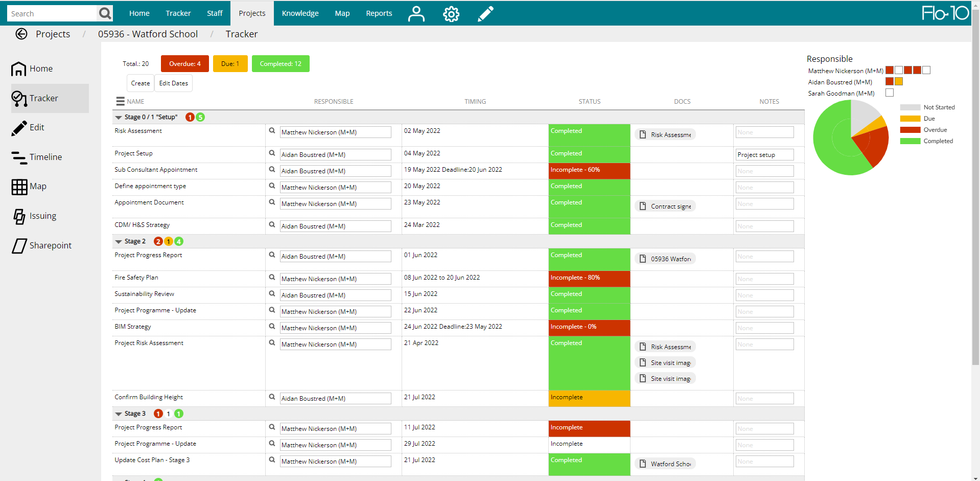Open Sharepoint in the sidebar

[42, 245]
